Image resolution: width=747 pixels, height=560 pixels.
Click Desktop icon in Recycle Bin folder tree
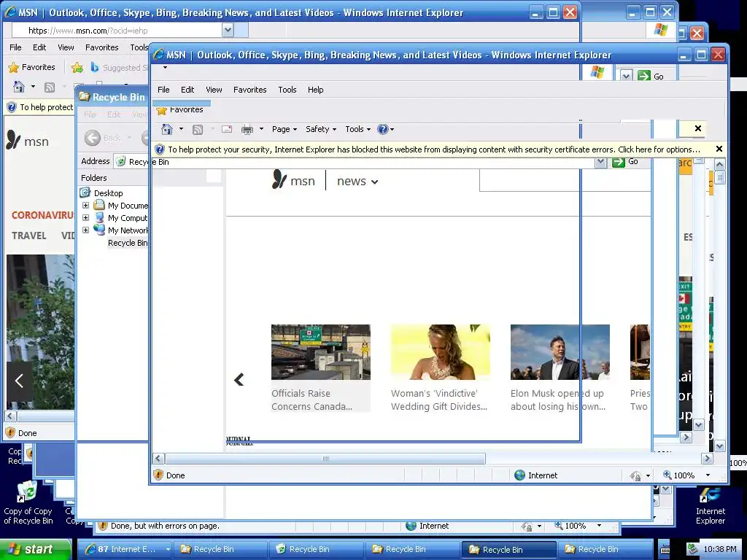85,192
